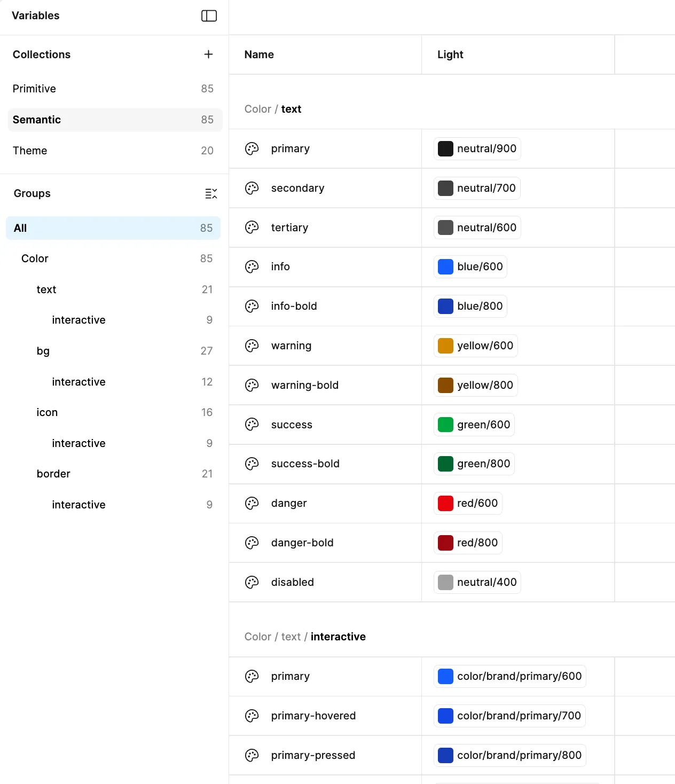
Task: Click the primary-hovered variable row
Action: (x=314, y=716)
